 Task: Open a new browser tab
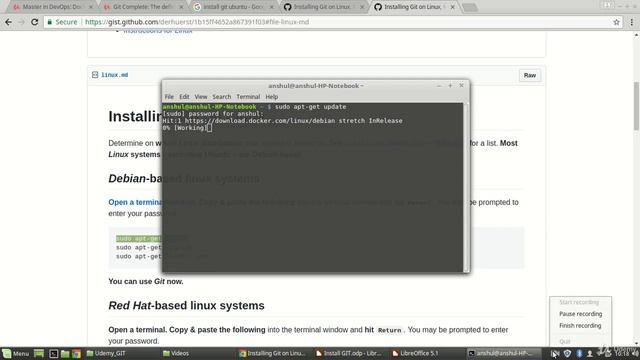[x=470, y=7]
